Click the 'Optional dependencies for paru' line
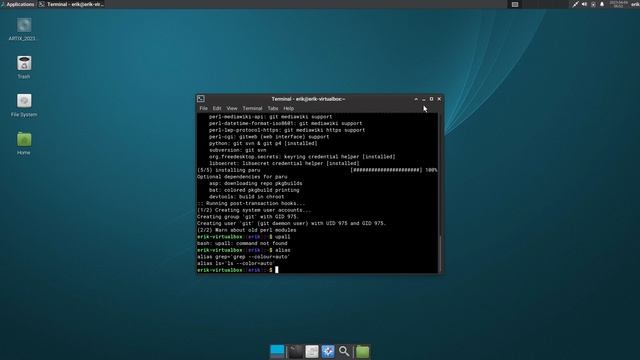This screenshot has width=640, height=360. (242, 177)
